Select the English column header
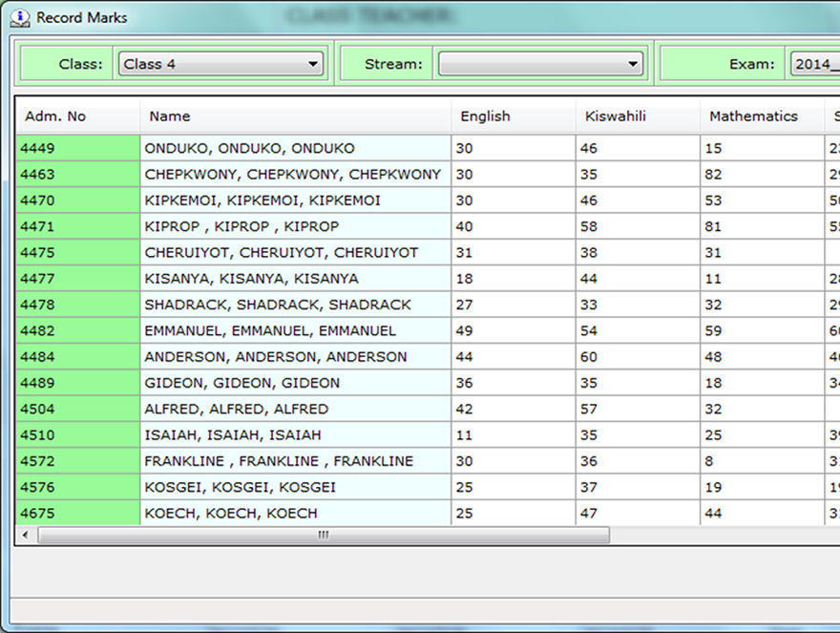 point(513,116)
